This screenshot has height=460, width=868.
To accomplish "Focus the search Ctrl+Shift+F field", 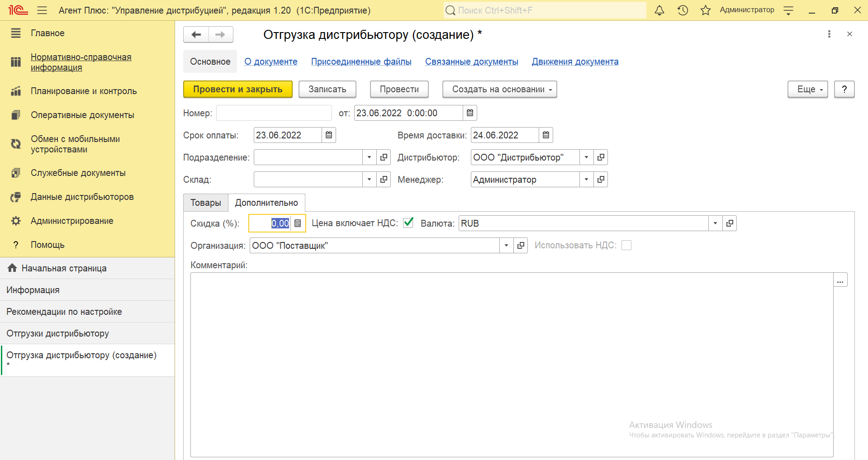I will pyautogui.click(x=545, y=10).
